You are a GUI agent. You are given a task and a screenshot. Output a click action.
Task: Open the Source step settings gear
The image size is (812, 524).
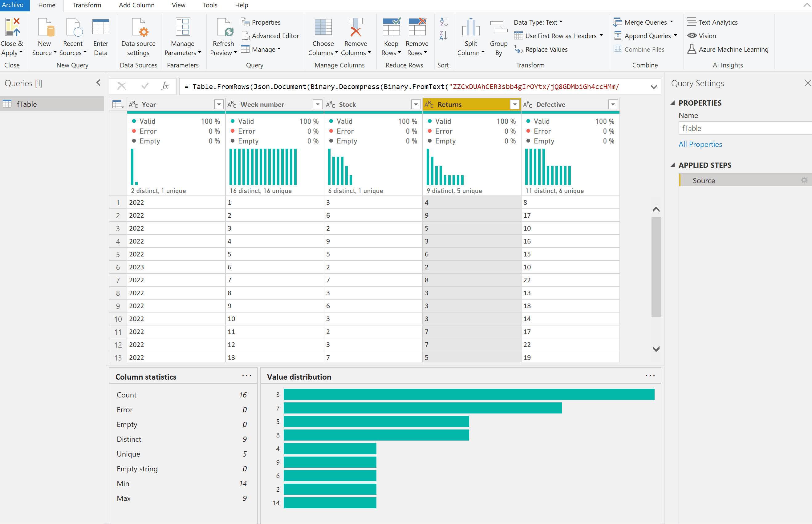point(804,180)
